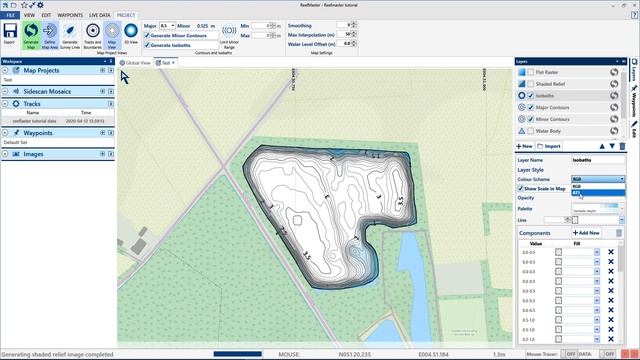Select the Define Map Area tool
The height and width of the screenshot is (360, 640).
pyautogui.click(x=50, y=36)
